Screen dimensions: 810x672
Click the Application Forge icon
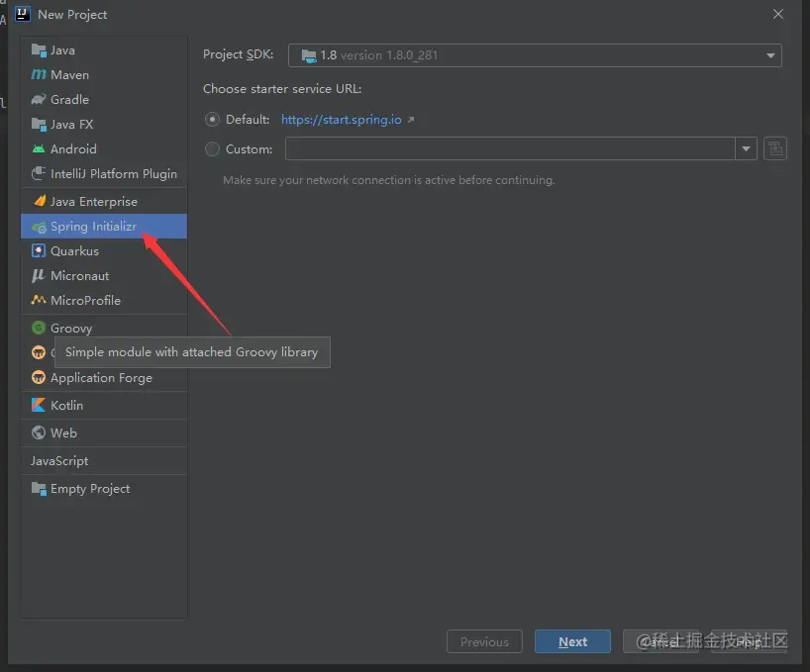tap(39, 377)
